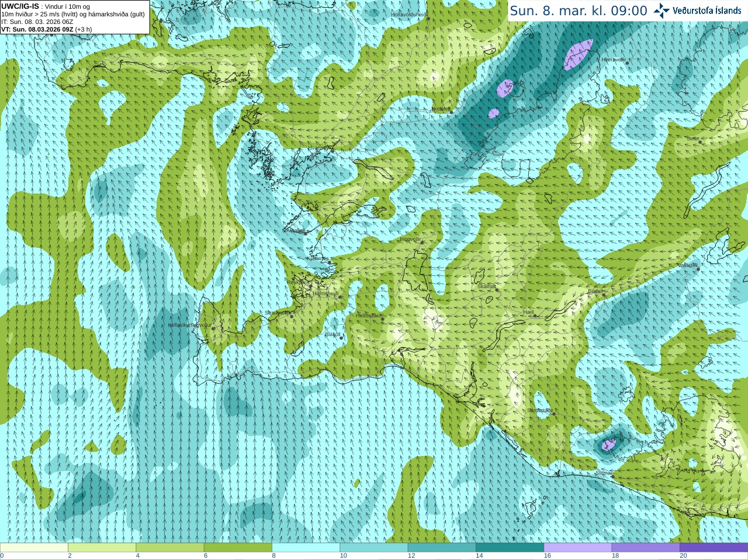748x560 pixels.
Task: Click the Veðurstofa Íslands logo icon
Action: click(x=662, y=11)
